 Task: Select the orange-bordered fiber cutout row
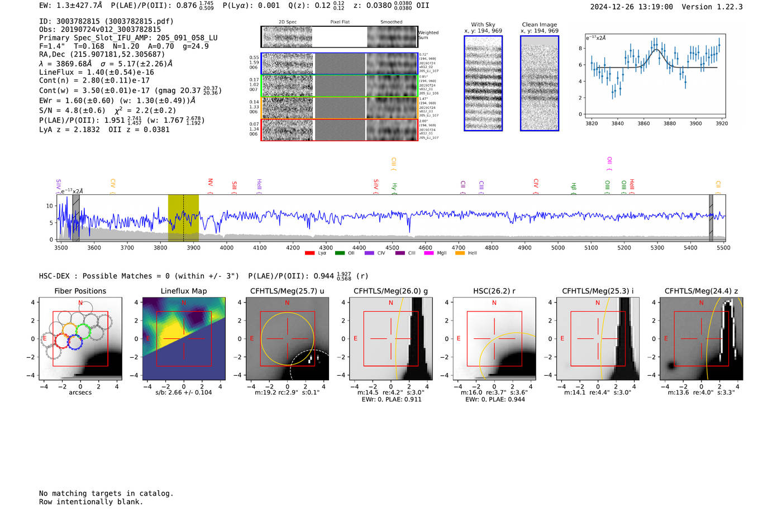point(339,108)
